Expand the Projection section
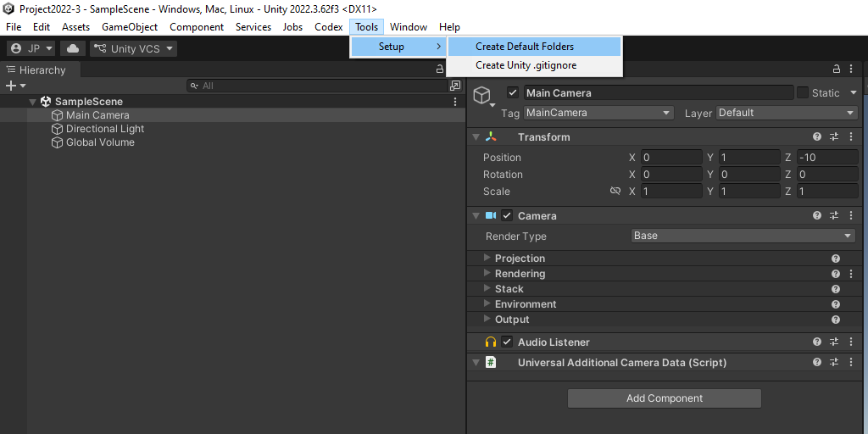Image resolution: width=868 pixels, height=434 pixels. point(487,259)
